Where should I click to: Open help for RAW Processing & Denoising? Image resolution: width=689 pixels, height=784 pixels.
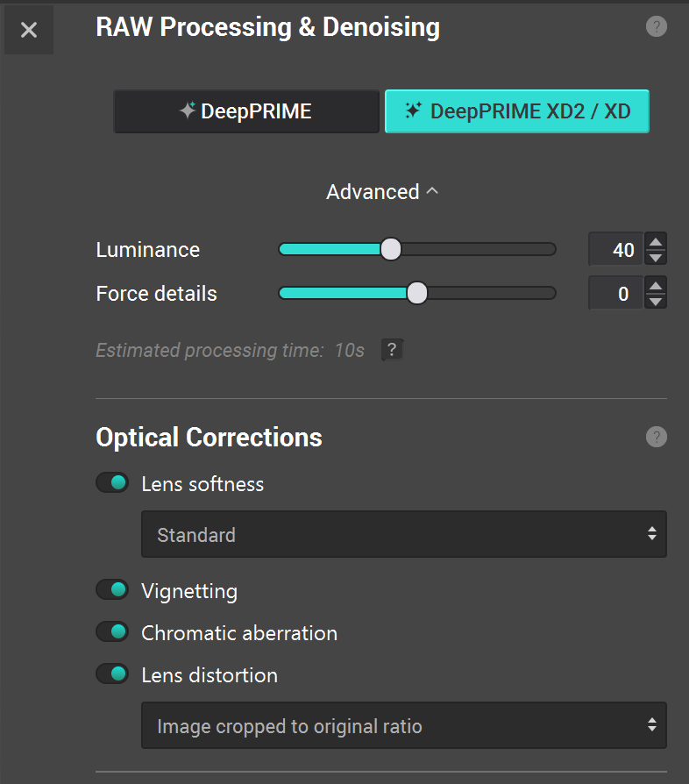tap(656, 26)
